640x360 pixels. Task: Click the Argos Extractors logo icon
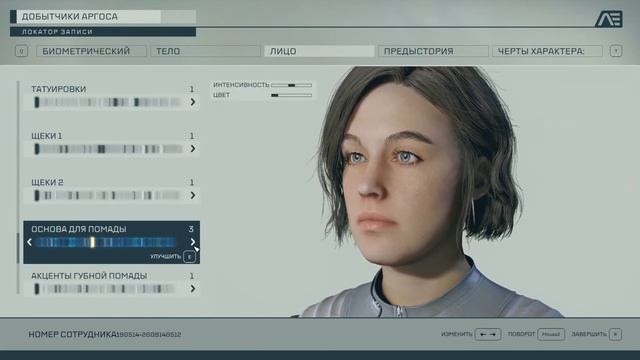click(x=609, y=19)
